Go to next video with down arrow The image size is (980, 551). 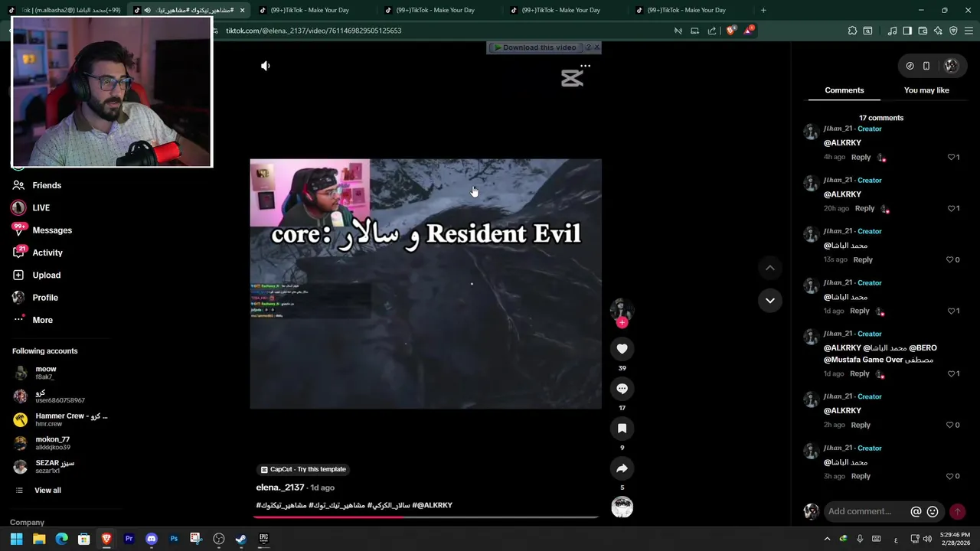tap(769, 301)
